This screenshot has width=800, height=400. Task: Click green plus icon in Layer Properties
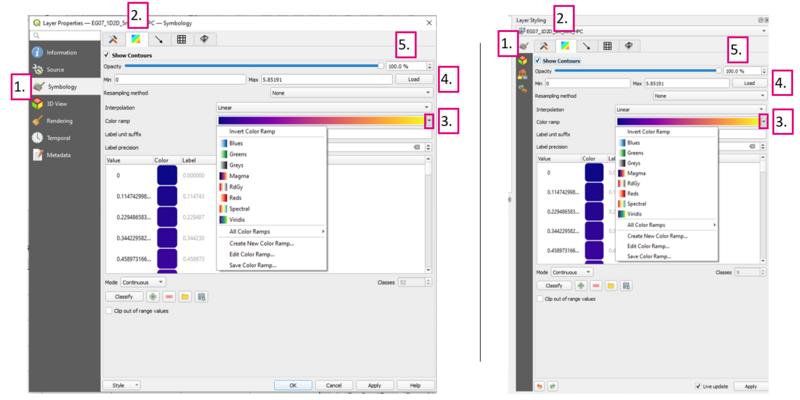153,297
